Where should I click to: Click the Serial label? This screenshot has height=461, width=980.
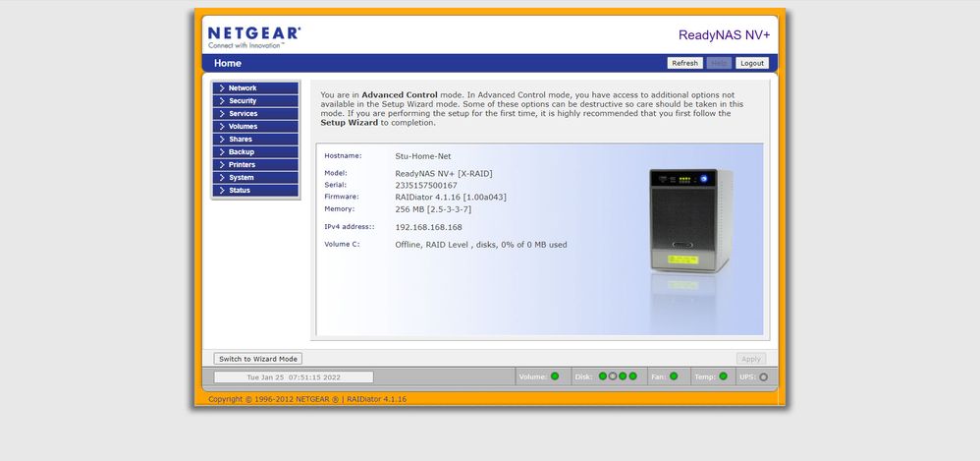coord(335,185)
